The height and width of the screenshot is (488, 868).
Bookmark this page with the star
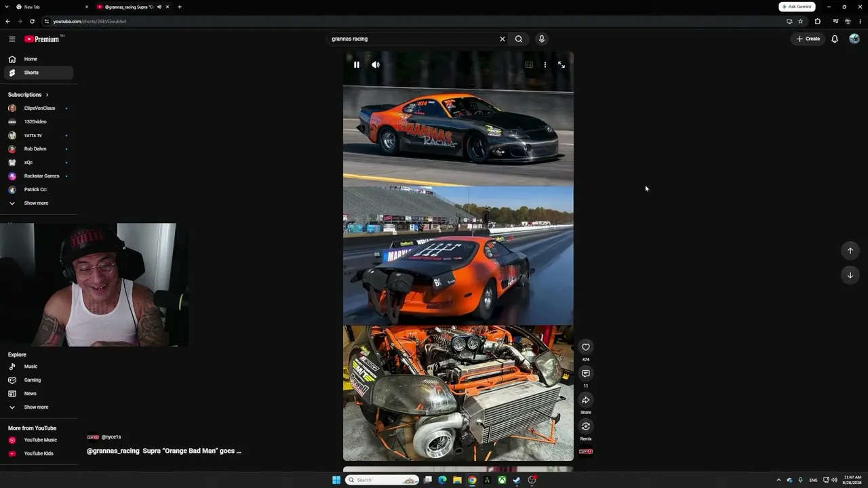800,21
